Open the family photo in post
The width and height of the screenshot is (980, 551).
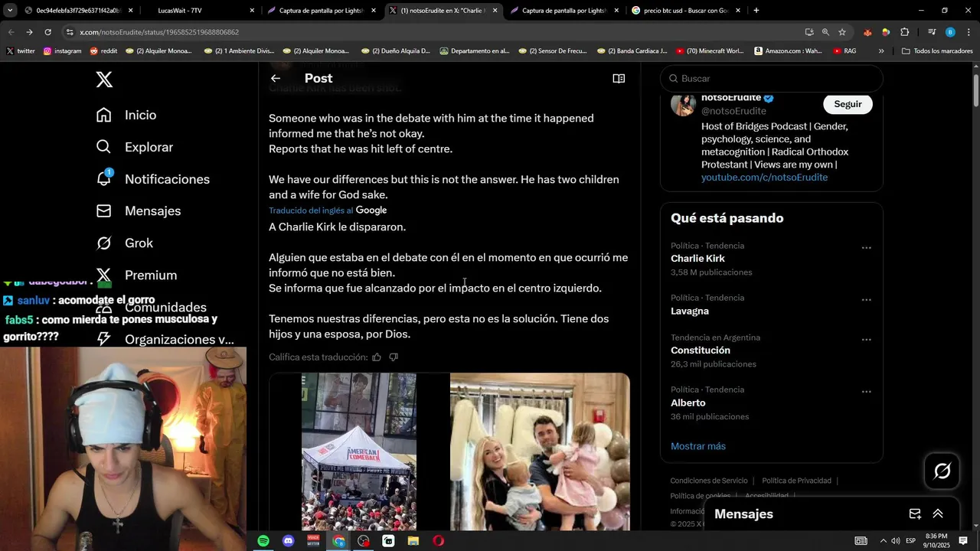click(540, 452)
